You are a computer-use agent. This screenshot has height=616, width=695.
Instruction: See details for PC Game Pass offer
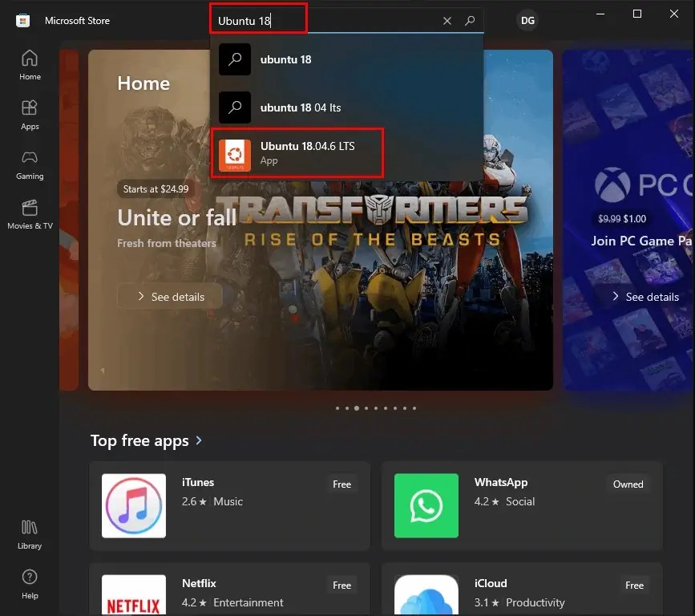click(x=646, y=297)
